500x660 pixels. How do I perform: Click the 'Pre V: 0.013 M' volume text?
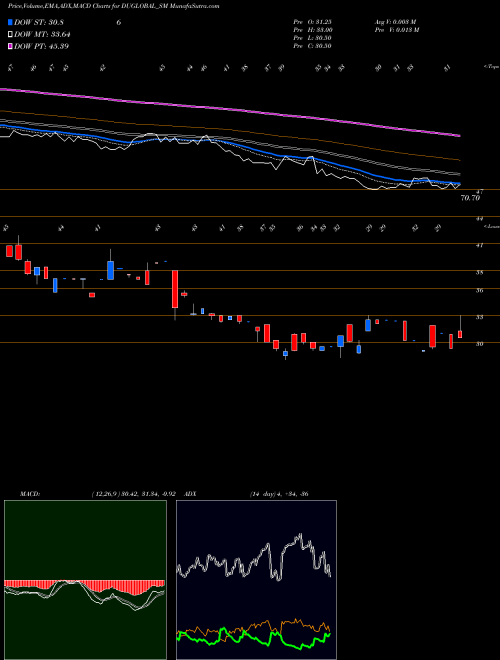(397, 30)
